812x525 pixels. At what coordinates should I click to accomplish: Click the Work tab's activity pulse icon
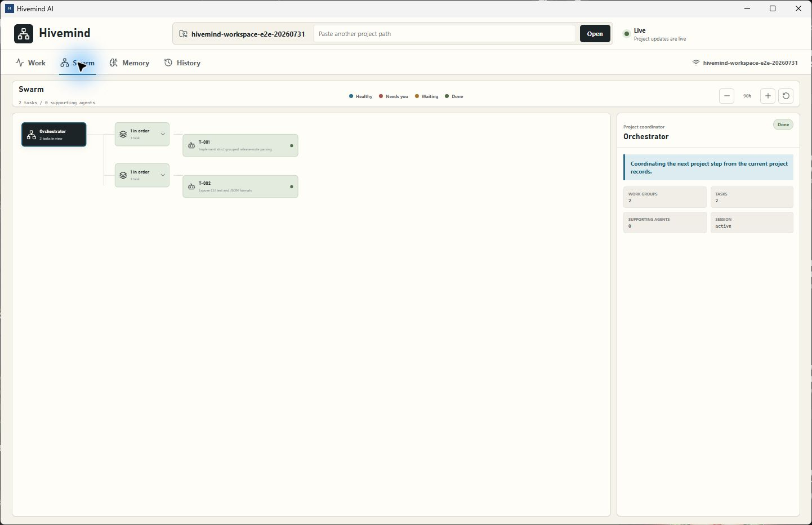point(20,63)
